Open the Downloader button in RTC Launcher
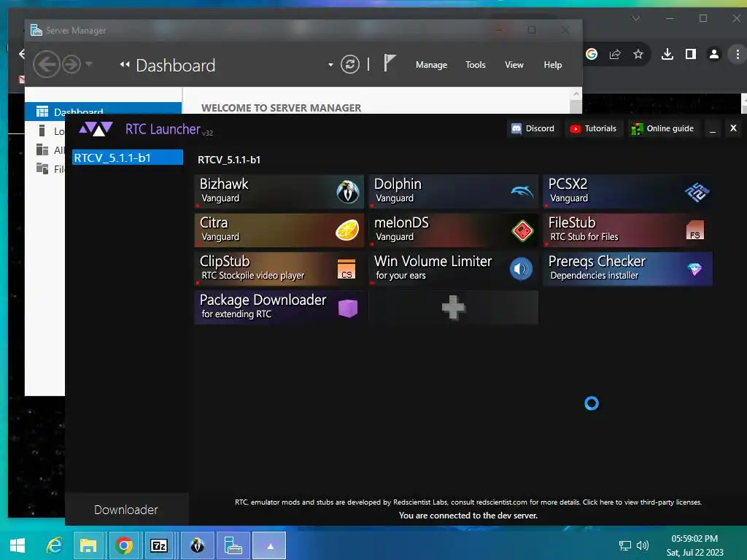This screenshot has height=560, width=747. point(126,510)
